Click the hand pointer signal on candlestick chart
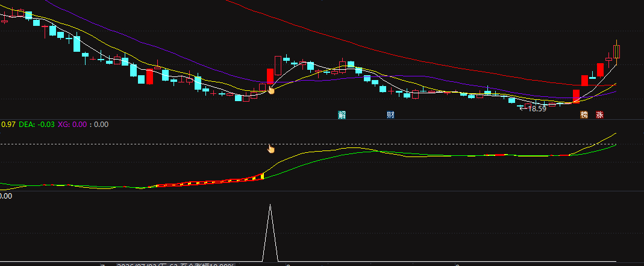 click(271, 90)
